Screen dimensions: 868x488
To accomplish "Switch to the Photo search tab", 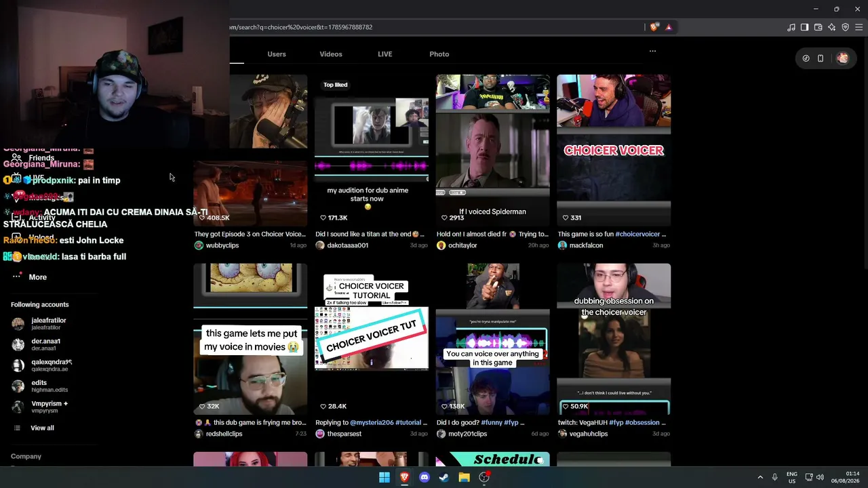I will (439, 54).
